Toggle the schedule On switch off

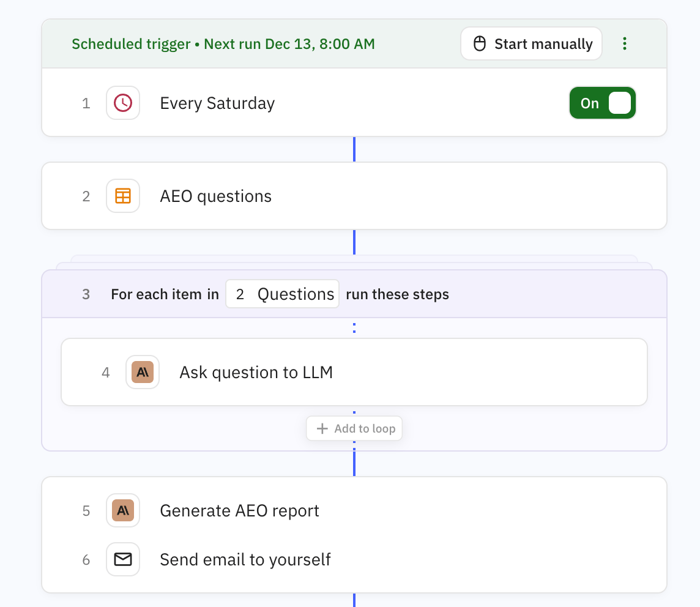602,103
